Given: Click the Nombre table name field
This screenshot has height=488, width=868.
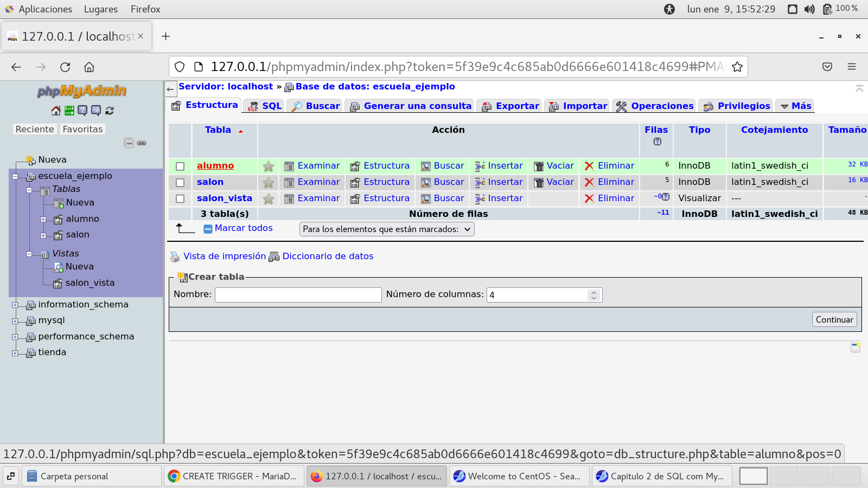Looking at the screenshot, I should [298, 295].
